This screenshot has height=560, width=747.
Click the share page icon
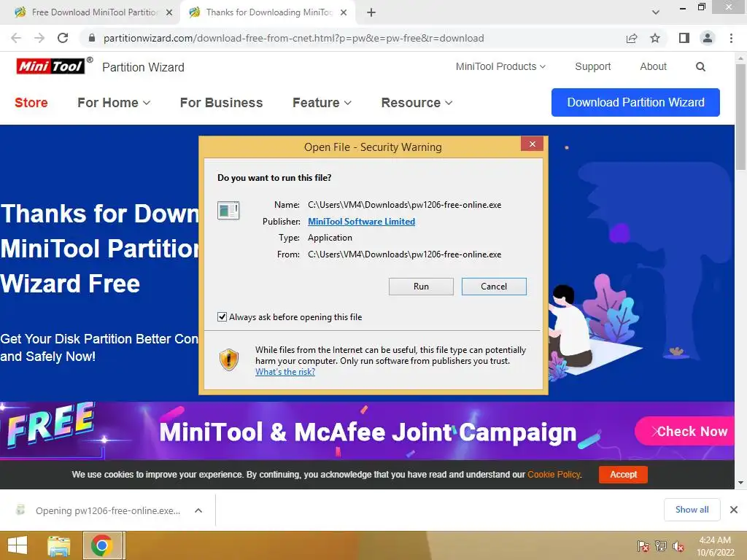pos(632,38)
